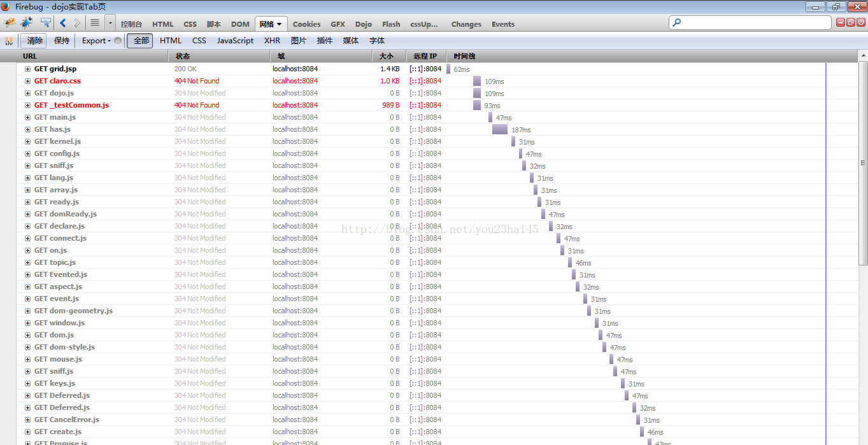868x445 pixels.
Task: Open the small dropdown arrow before 控制台
Action: [110, 23]
